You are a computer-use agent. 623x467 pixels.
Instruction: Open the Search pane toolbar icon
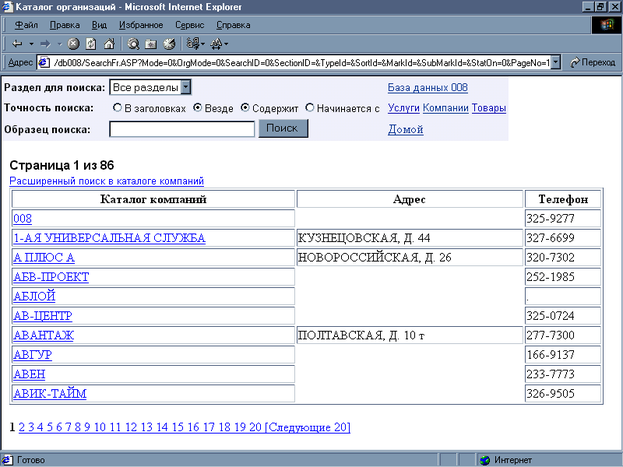[x=133, y=44]
